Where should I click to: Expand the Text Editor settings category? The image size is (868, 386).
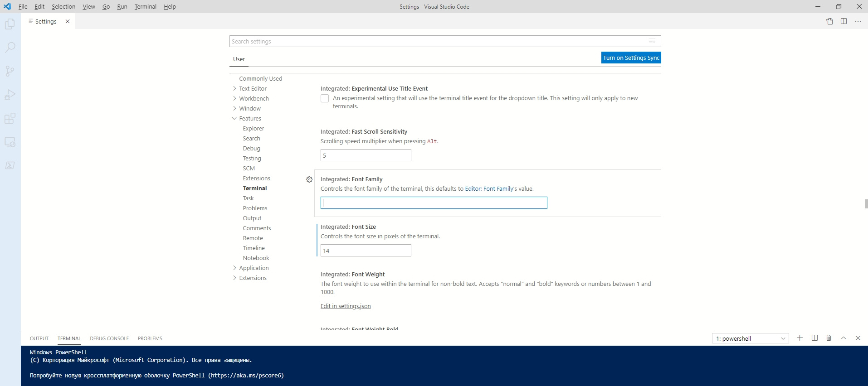click(x=234, y=88)
